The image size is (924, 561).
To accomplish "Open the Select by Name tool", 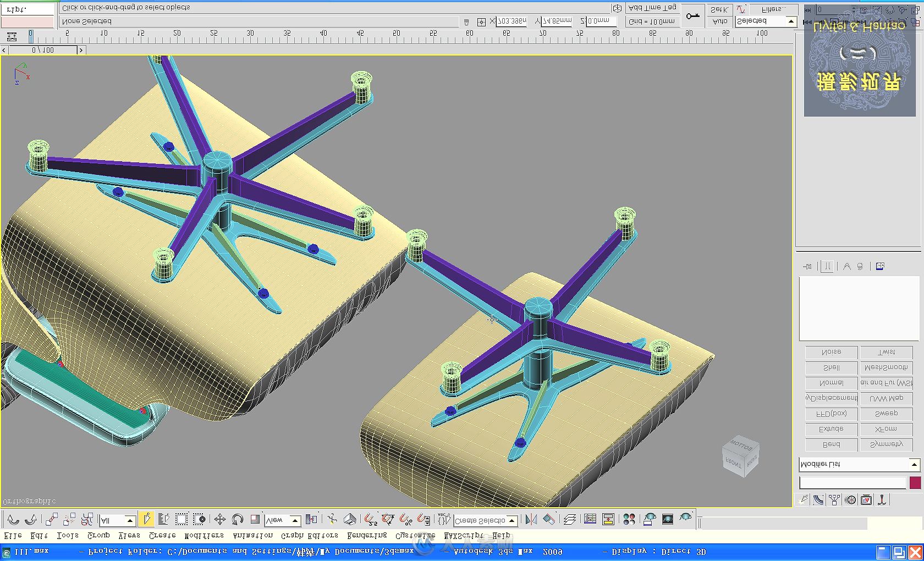I will 163,519.
